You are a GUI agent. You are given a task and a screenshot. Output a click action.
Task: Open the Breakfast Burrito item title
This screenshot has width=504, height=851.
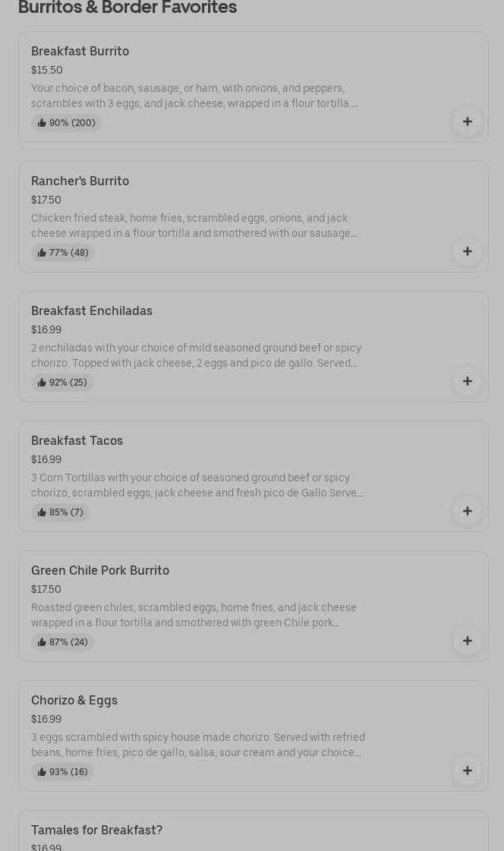(x=80, y=51)
